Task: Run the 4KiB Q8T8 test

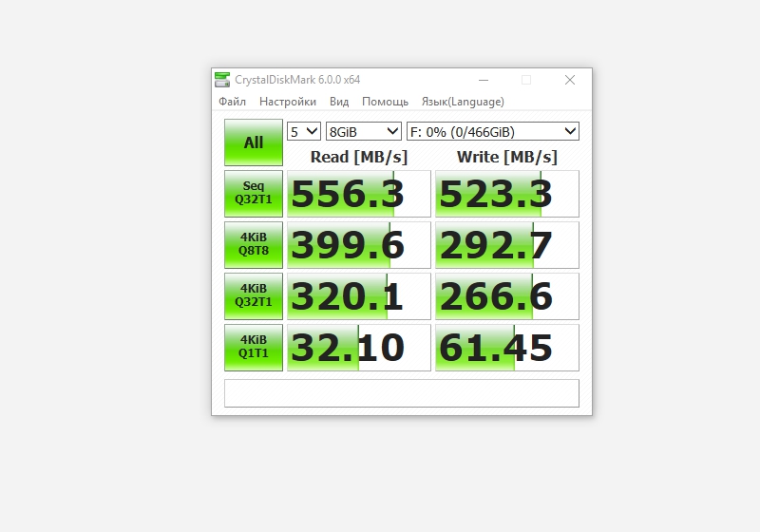Action: (254, 245)
